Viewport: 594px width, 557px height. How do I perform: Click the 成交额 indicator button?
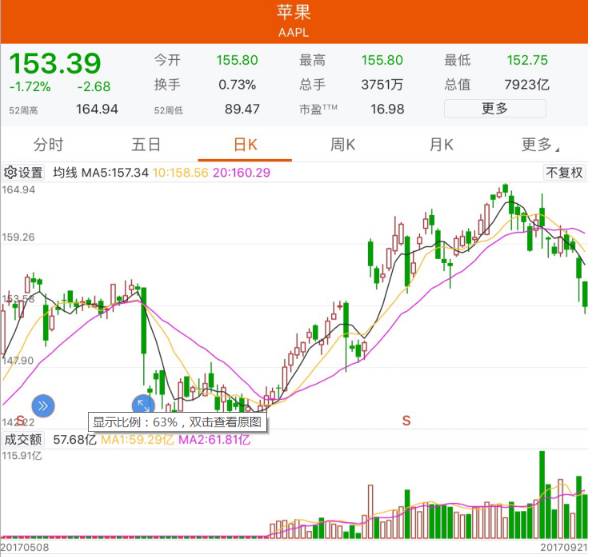click(23, 440)
